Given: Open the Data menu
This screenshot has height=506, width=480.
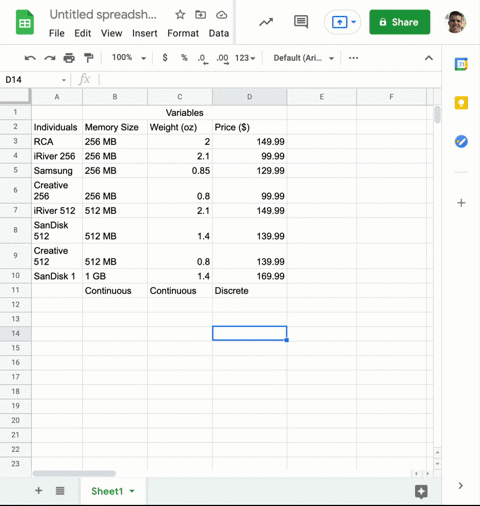Looking at the screenshot, I should tap(219, 33).
